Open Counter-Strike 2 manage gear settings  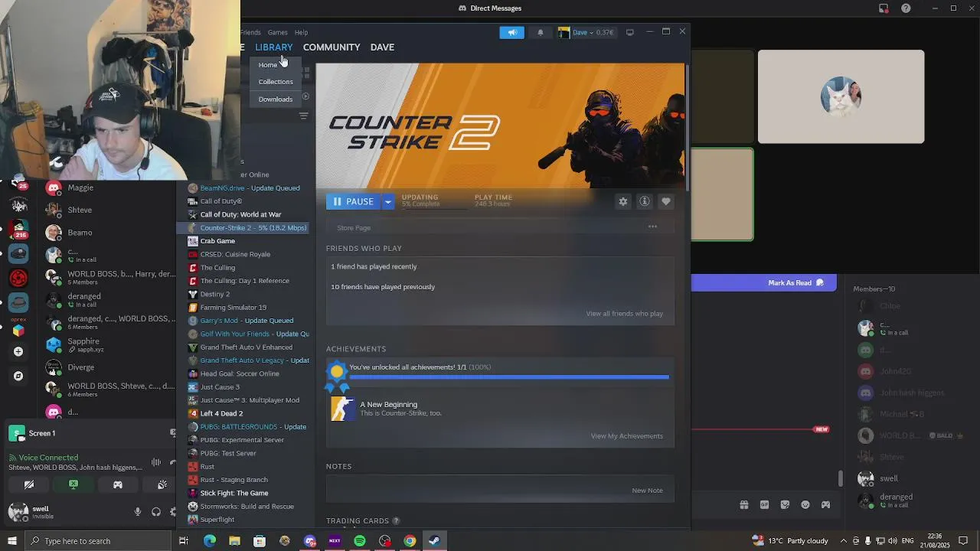623,201
